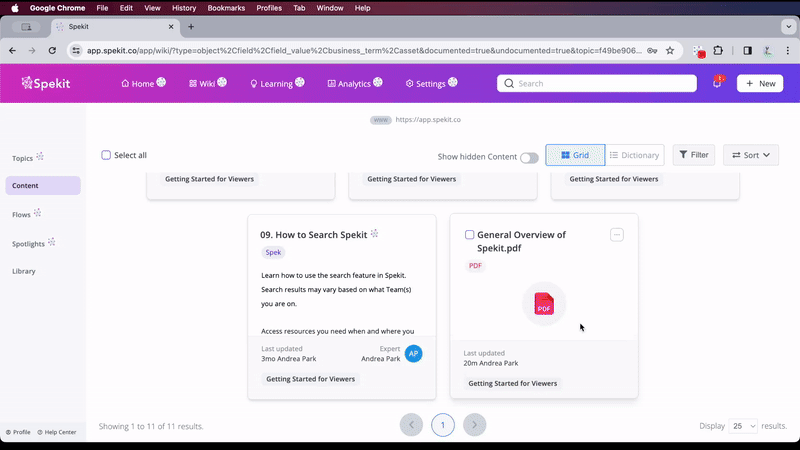Reload the page in Chrome
Screen dimensions: 800x450
pos(52,51)
